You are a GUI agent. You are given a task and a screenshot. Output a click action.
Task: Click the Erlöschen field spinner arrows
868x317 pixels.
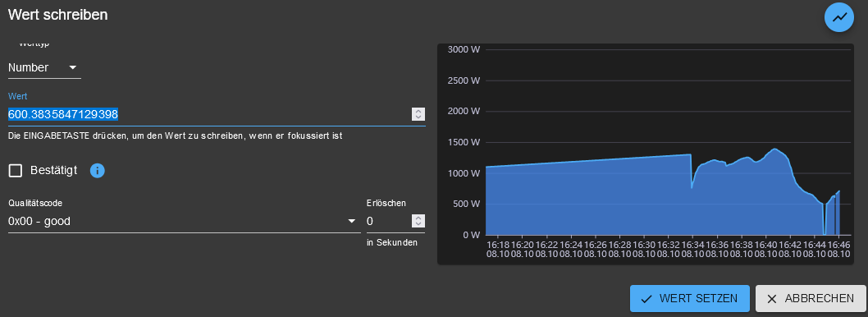(x=418, y=221)
